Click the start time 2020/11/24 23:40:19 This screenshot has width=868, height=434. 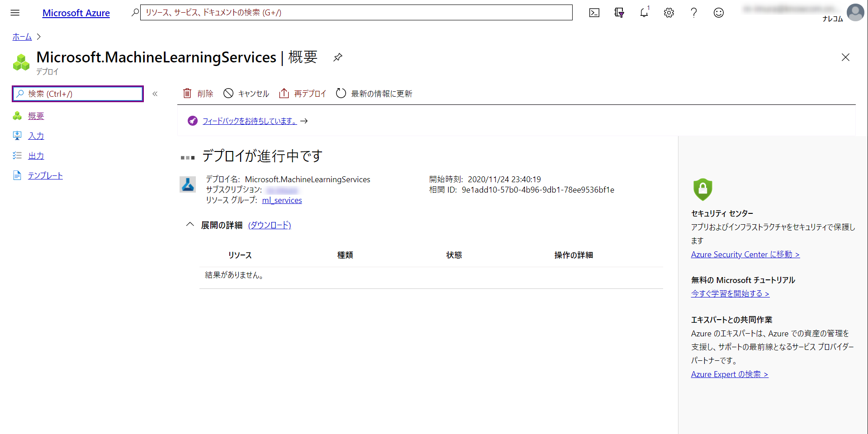(x=504, y=179)
